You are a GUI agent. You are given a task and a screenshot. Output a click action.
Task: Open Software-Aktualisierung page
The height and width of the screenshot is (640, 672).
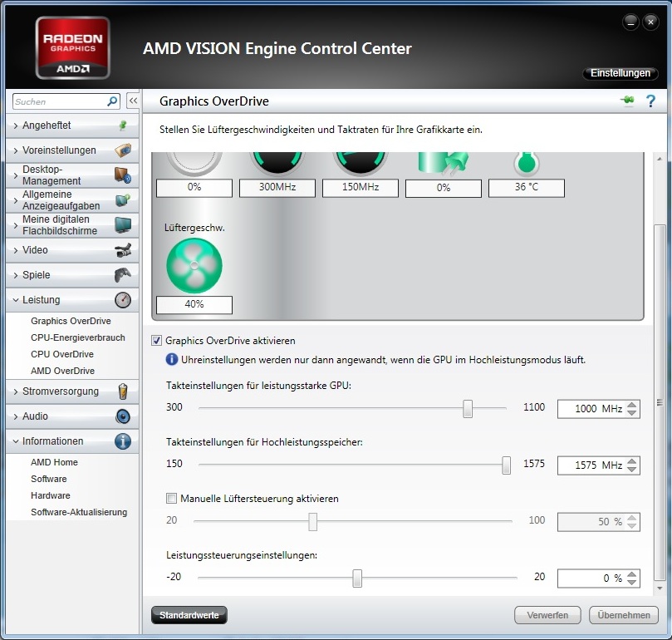click(79, 512)
